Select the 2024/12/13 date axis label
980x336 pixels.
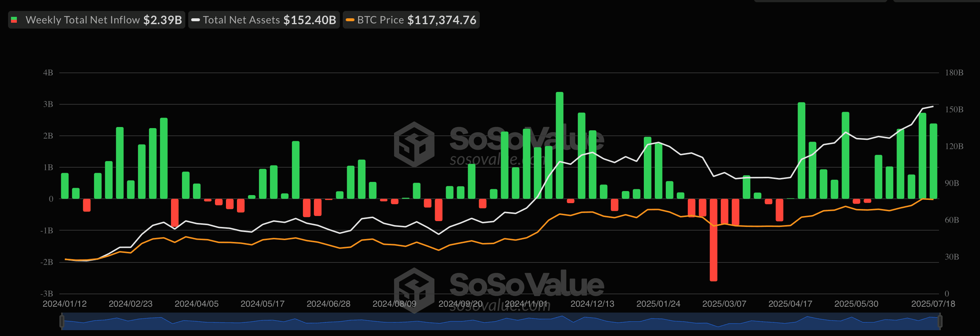click(592, 304)
